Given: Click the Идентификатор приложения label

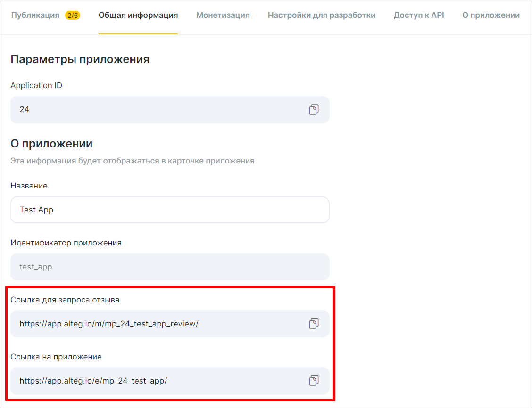Looking at the screenshot, I should point(66,243).
